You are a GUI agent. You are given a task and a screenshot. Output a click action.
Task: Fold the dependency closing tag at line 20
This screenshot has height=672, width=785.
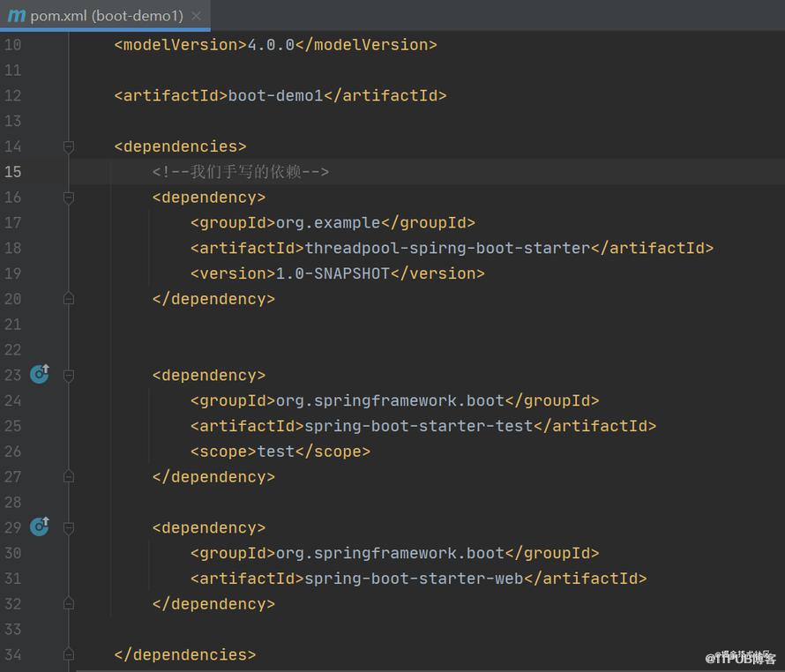[69, 299]
